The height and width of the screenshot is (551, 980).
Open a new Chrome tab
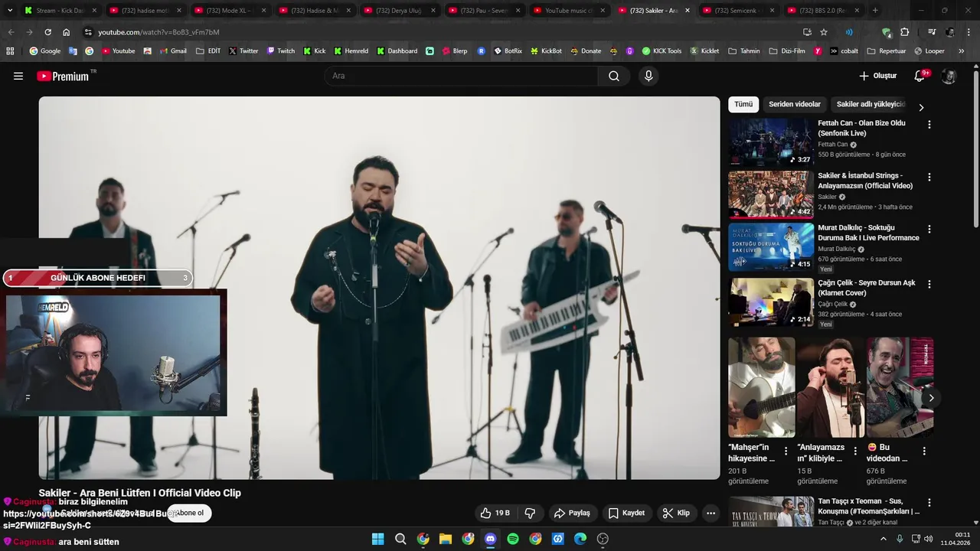coord(875,11)
